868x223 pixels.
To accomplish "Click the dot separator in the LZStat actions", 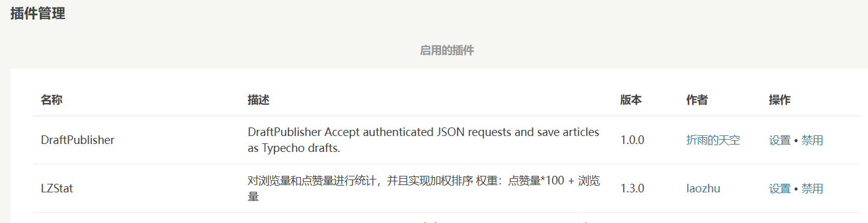I will [x=796, y=189].
